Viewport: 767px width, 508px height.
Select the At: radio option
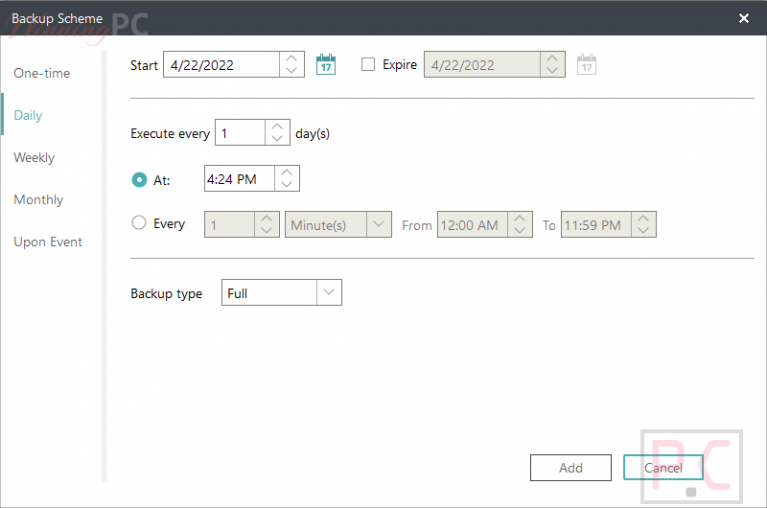[x=139, y=180]
